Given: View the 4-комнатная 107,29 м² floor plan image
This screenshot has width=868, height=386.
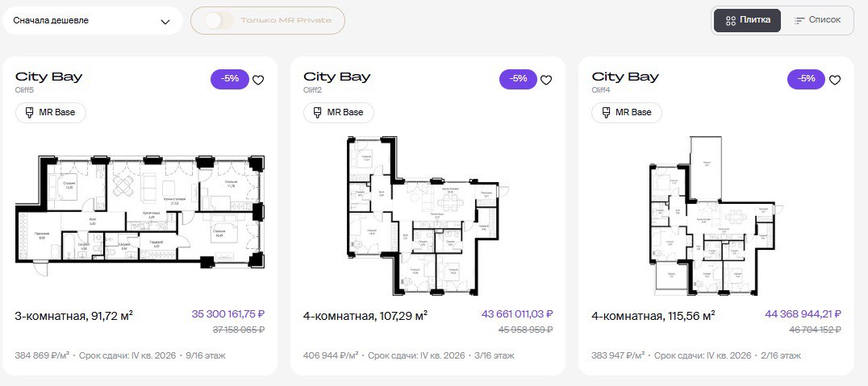Looking at the screenshot, I should [x=428, y=214].
